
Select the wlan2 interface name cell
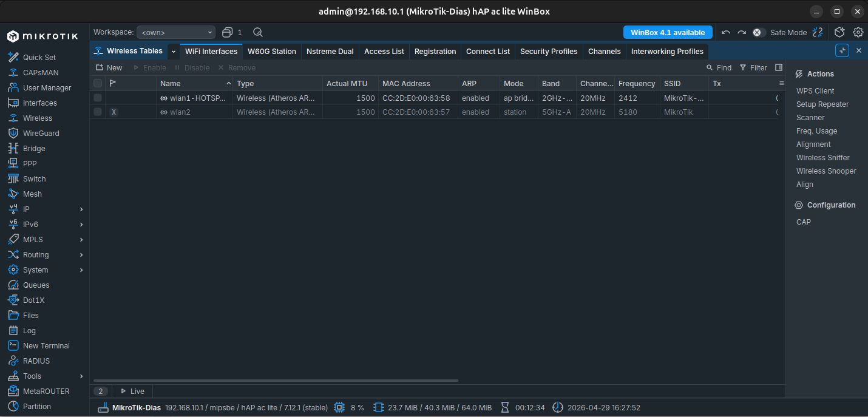point(194,112)
